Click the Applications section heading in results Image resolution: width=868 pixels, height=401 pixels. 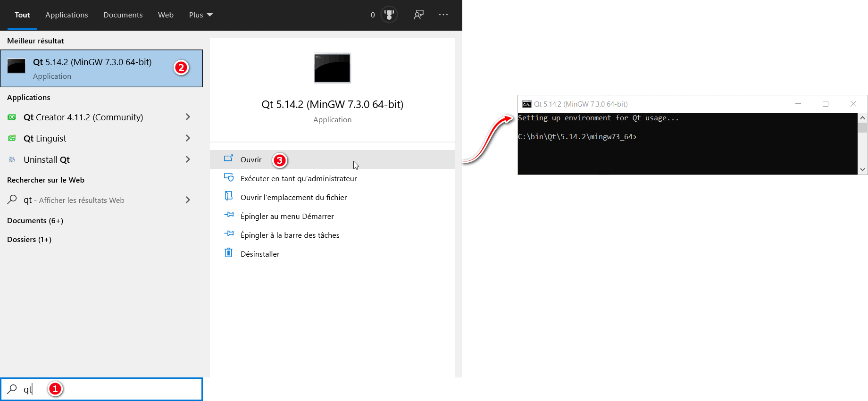[x=28, y=97]
